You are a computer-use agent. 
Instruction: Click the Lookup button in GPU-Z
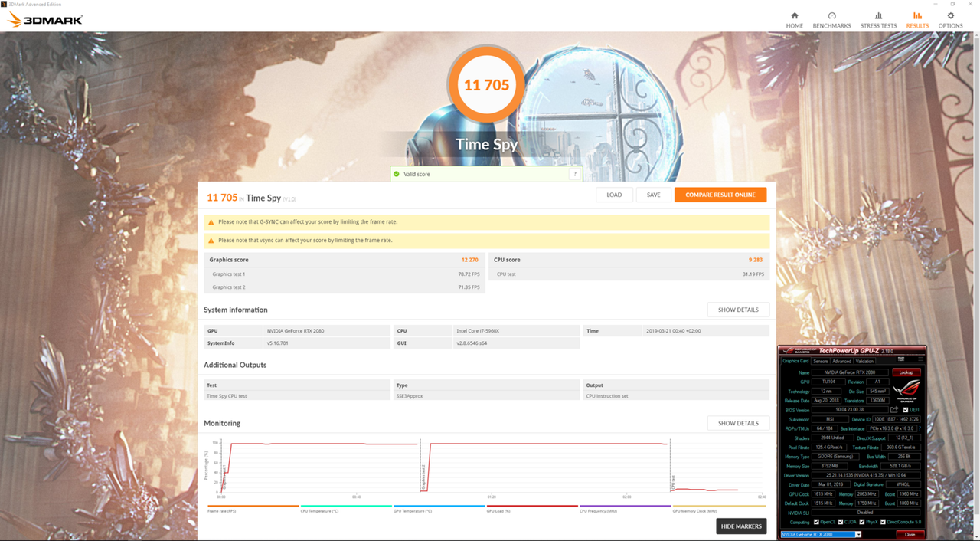tap(906, 372)
